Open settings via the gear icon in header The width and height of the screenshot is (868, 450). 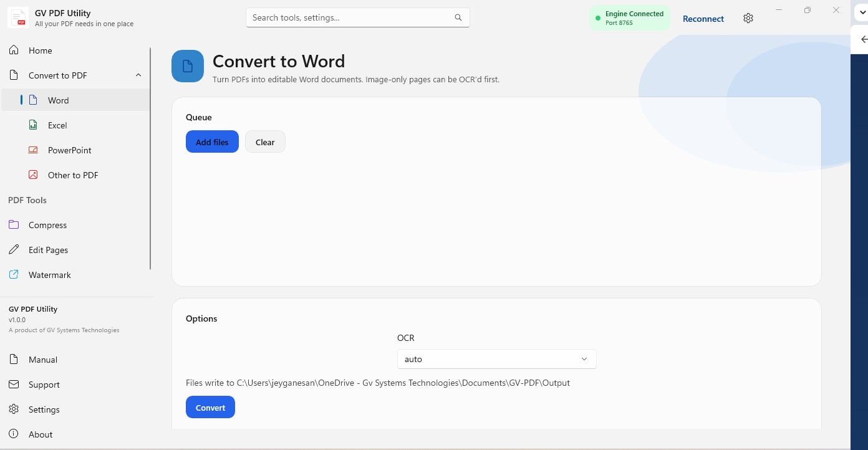point(748,18)
